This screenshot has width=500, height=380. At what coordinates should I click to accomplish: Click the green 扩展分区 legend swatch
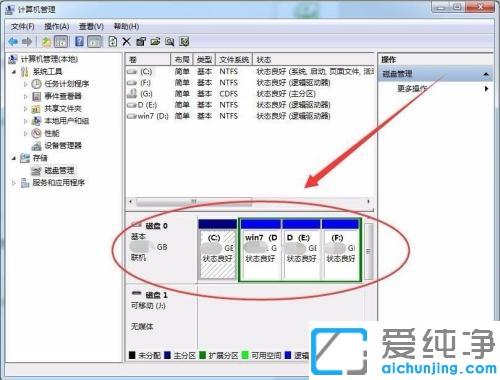(x=202, y=355)
